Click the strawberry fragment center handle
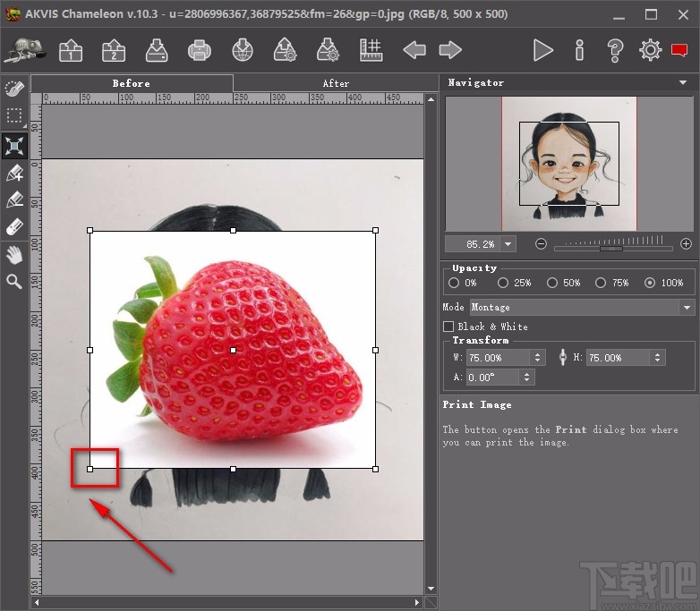700x611 pixels. [233, 351]
